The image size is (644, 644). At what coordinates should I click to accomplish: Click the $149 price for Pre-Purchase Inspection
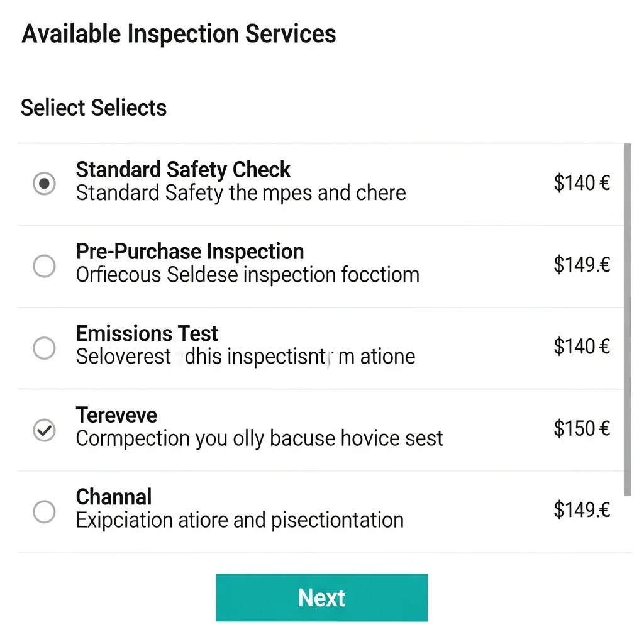tap(582, 265)
